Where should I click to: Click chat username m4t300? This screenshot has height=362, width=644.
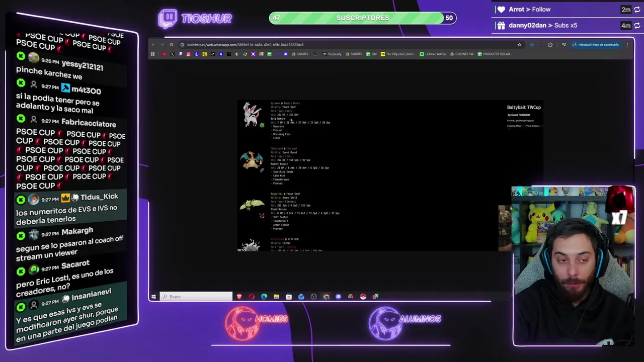86,90
